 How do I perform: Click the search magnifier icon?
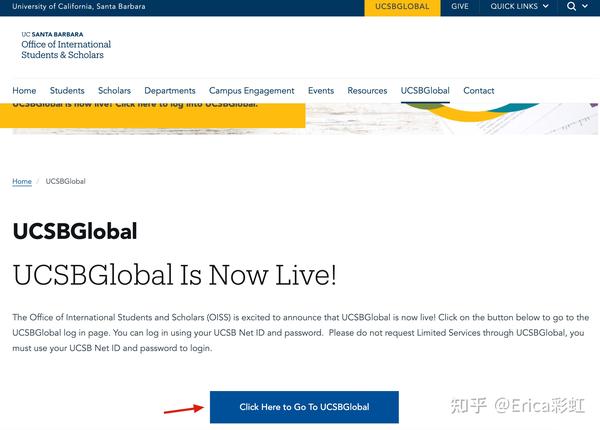(x=571, y=7)
